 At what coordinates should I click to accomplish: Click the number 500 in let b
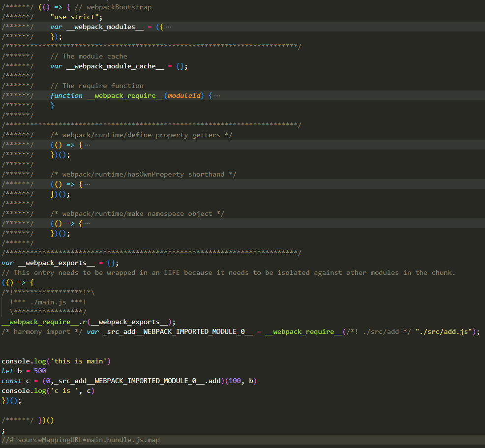(x=40, y=371)
